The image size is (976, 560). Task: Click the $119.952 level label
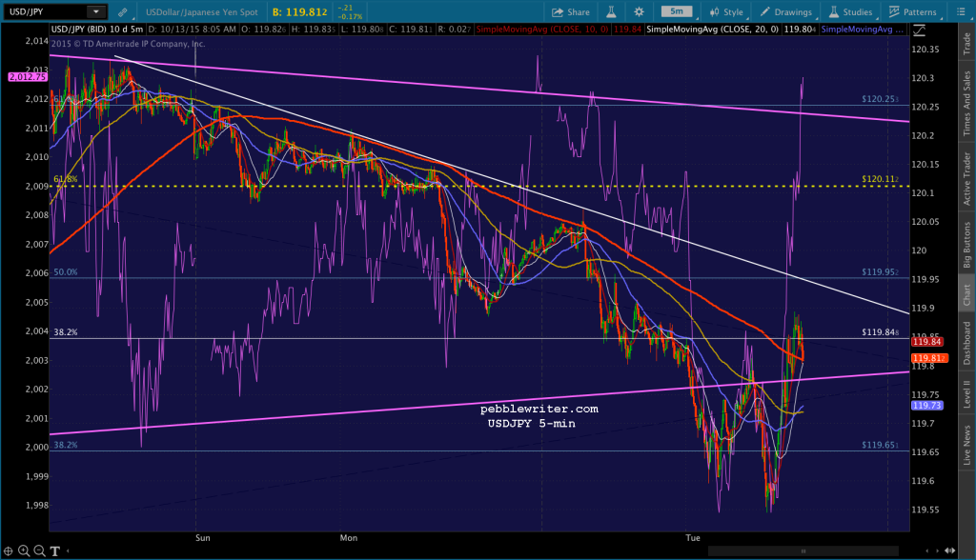point(880,272)
